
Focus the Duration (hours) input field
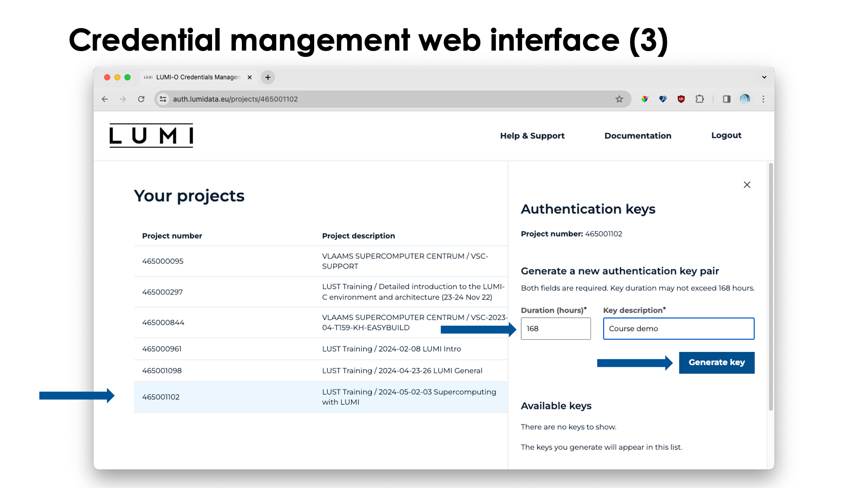556,328
